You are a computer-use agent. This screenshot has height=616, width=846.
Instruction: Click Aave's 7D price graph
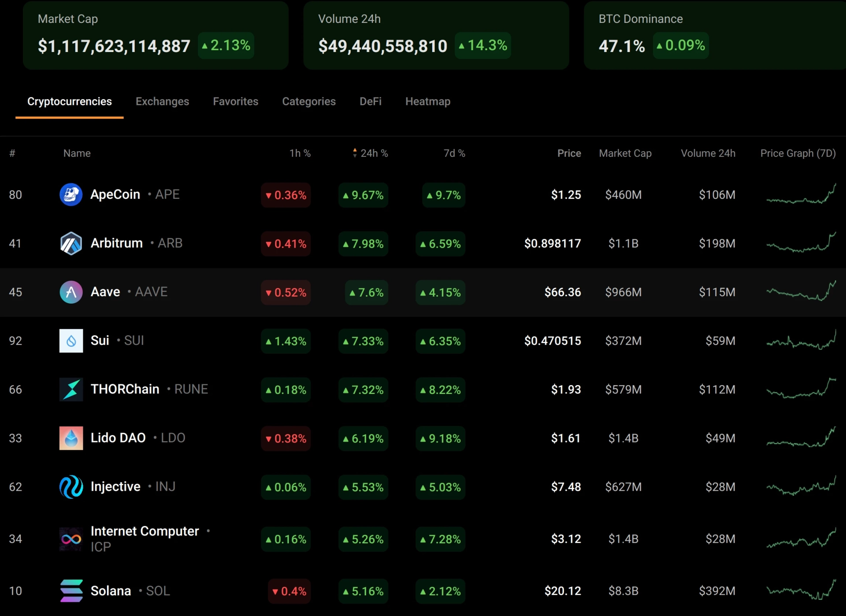(801, 291)
